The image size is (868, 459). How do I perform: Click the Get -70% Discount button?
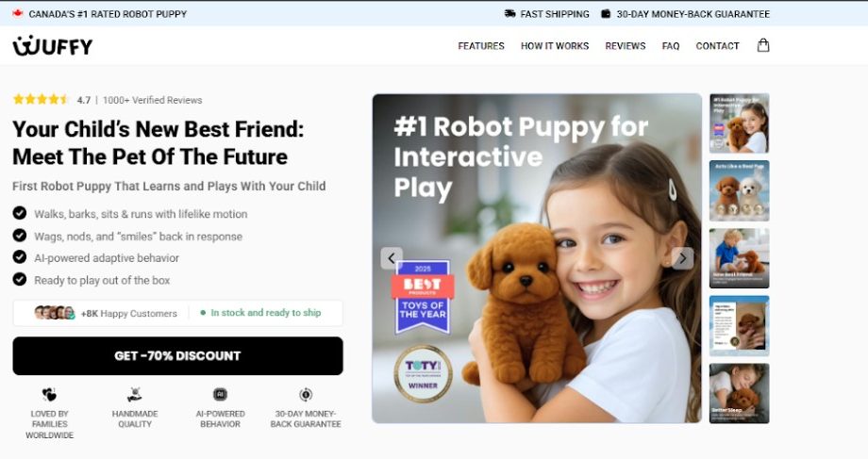[177, 355]
